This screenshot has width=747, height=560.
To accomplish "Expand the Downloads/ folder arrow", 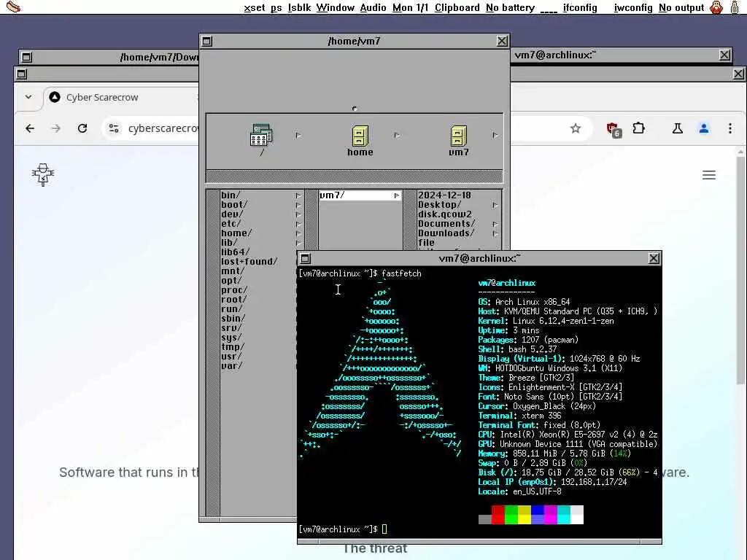I will pos(495,233).
